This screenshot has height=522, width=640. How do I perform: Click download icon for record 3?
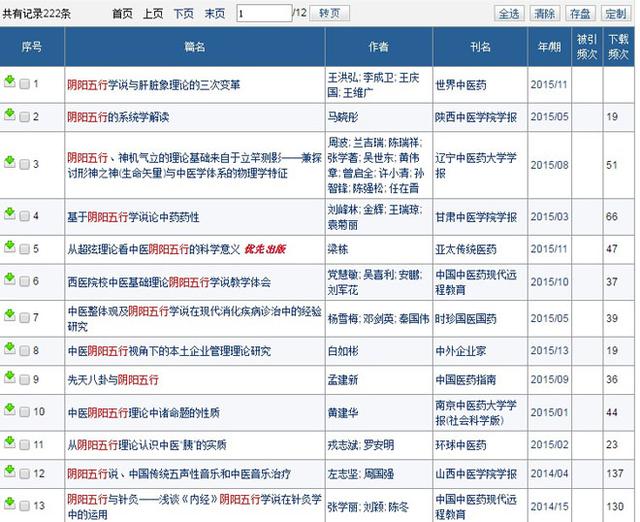click(x=9, y=162)
